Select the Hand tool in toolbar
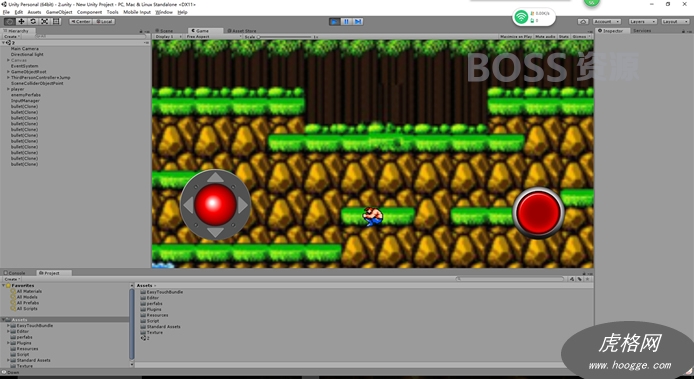The width and height of the screenshot is (694, 379). coord(9,21)
